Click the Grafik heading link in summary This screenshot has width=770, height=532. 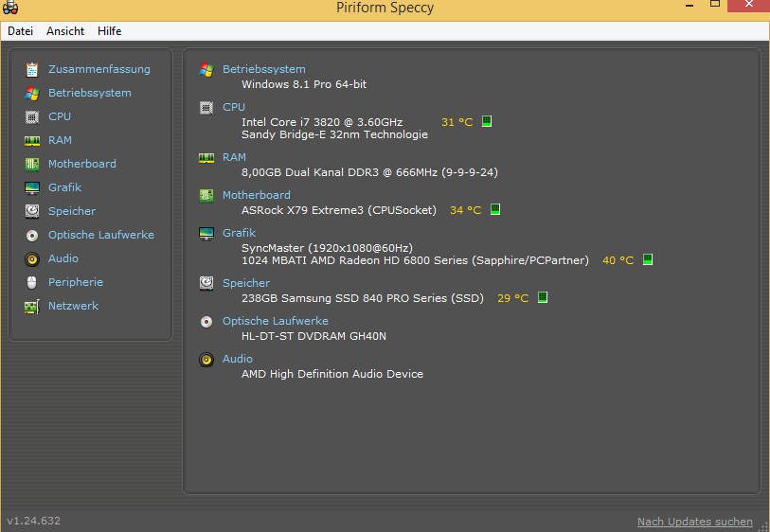240,233
